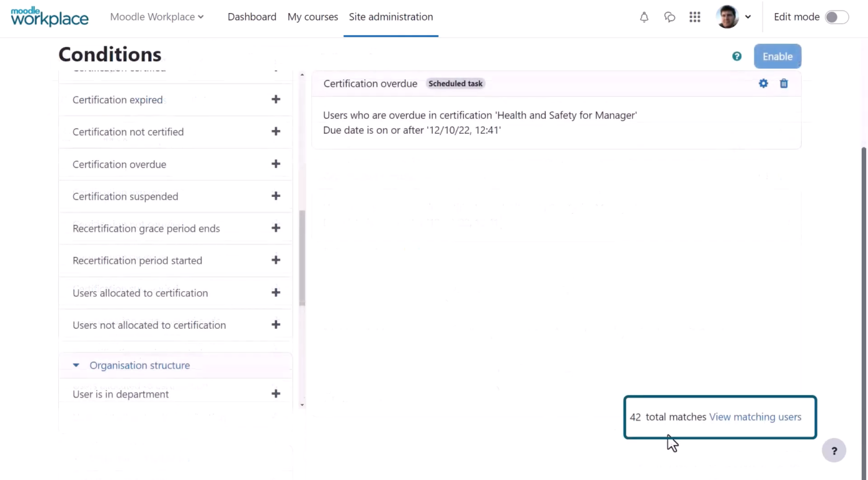Expand the Certification suspended condition
The width and height of the screenshot is (868, 480).
pos(276,196)
